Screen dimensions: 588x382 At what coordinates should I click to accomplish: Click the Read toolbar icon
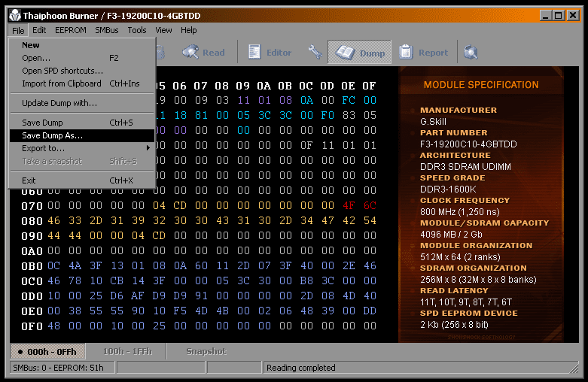pos(190,53)
